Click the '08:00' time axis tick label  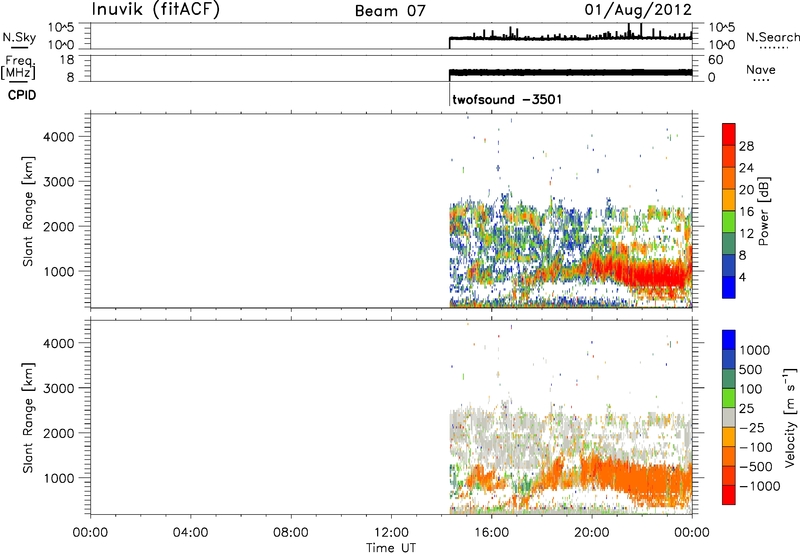291,533
